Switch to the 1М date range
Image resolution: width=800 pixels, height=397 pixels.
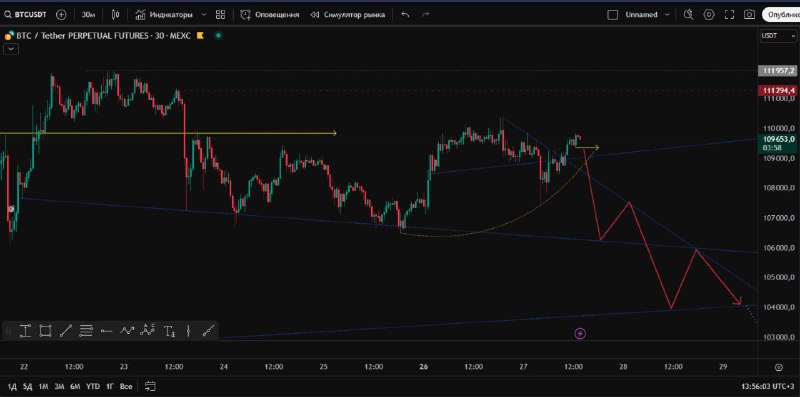[43, 387]
